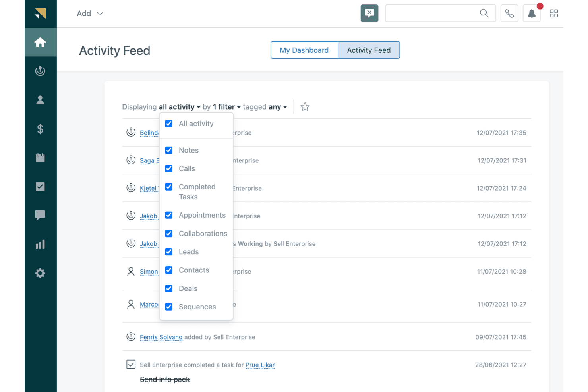Open Calendar icon in sidebar

coord(40,158)
